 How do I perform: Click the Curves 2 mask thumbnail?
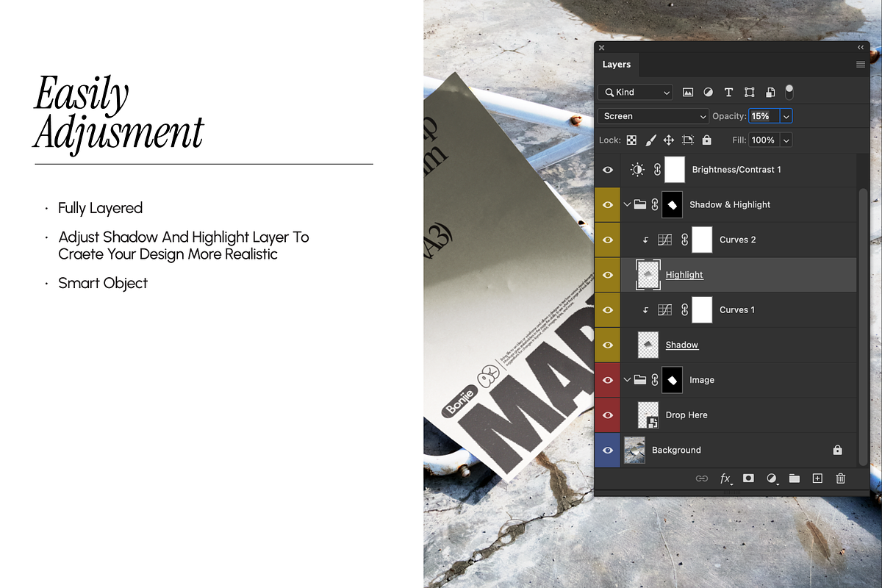tap(702, 240)
